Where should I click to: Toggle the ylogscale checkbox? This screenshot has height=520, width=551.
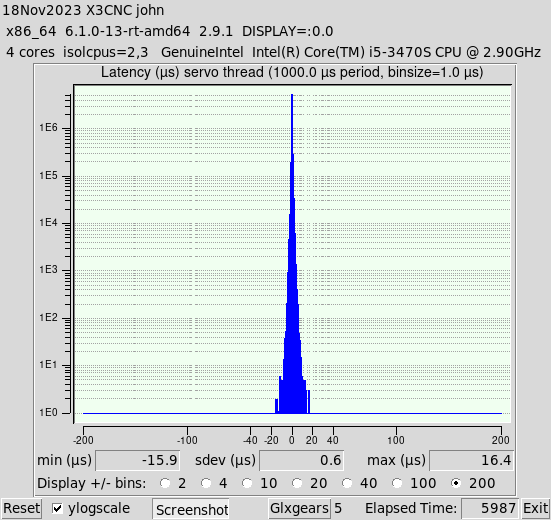click(x=57, y=508)
